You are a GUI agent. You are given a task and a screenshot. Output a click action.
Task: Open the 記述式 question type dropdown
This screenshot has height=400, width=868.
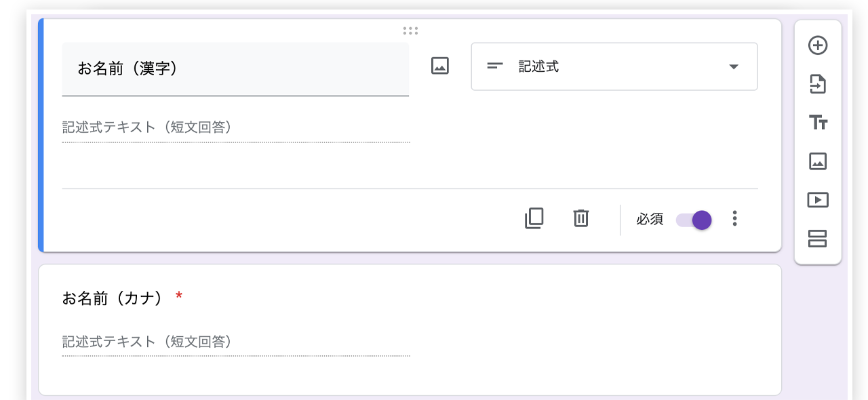coord(614,66)
